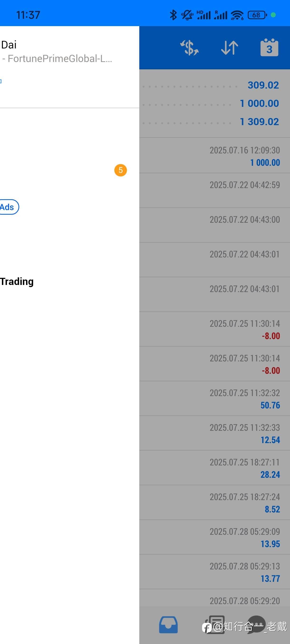This screenshot has height=644, width=290.
Task: Tap the orange notification badge showing 5
Action: pos(121,170)
